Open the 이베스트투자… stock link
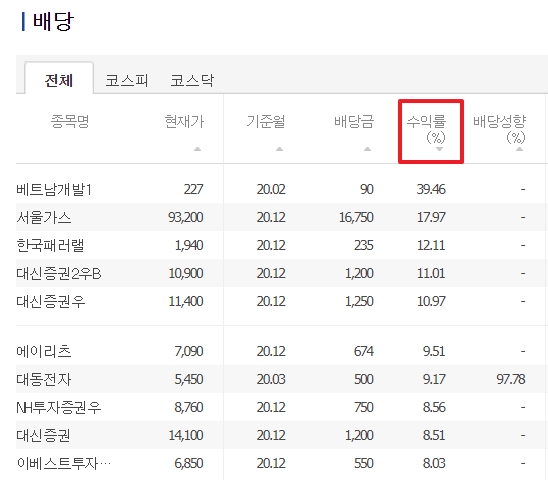548x480 pixels. click(64, 463)
